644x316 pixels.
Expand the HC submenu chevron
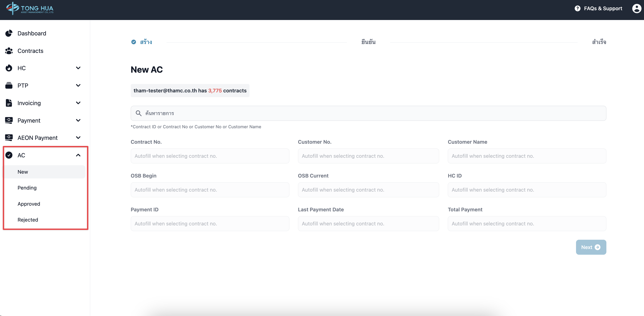click(78, 68)
